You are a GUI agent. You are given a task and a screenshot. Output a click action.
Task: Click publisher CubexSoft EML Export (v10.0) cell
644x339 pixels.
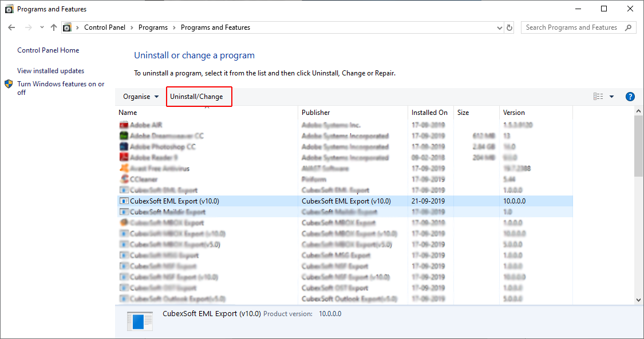[x=346, y=201]
